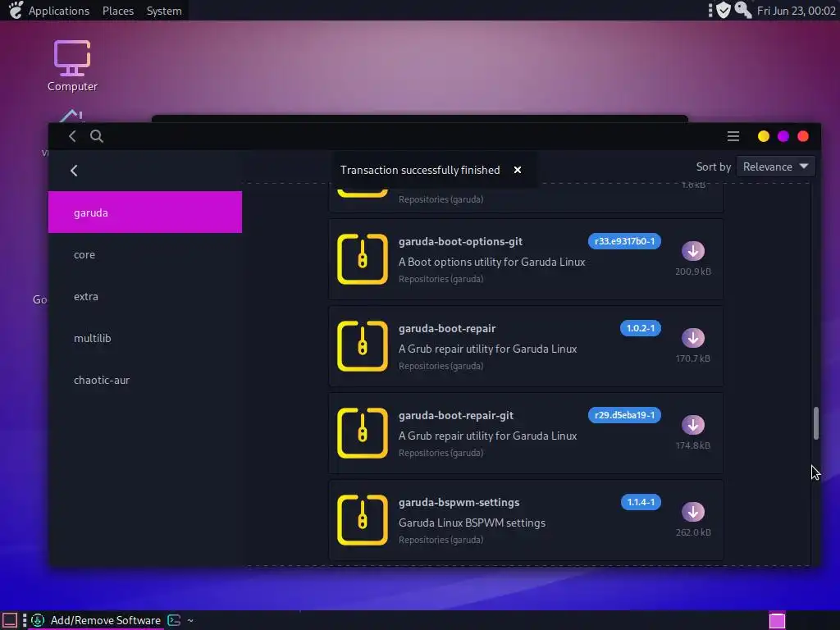Open the hamburger menu in the header bar
This screenshot has height=630, width=840.
point(733,136)
